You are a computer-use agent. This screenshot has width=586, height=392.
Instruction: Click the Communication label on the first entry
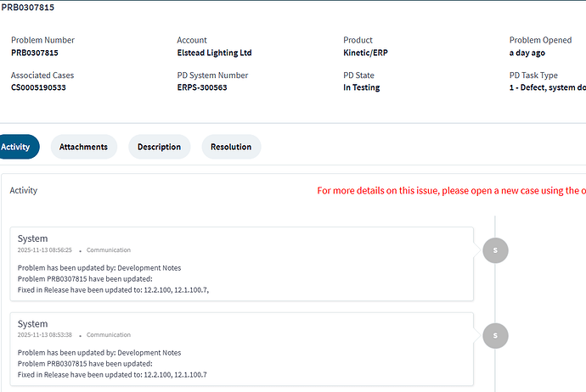click(x=109, y=250)
